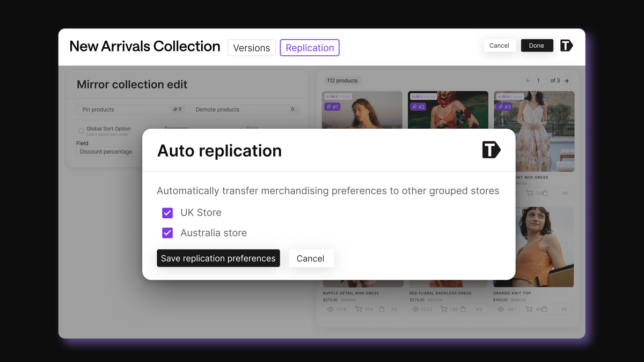Open the Versions tab
The height and width of the screenshot is (362, 644).
point(252,48)
